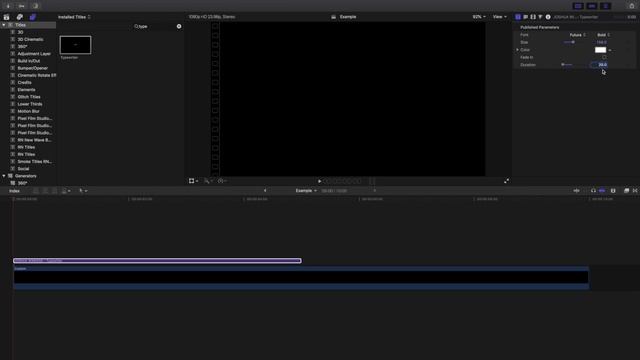This screenshot has width=640, height=360.
Task: Open the View options dropdown
Action: tap(500, 17)
